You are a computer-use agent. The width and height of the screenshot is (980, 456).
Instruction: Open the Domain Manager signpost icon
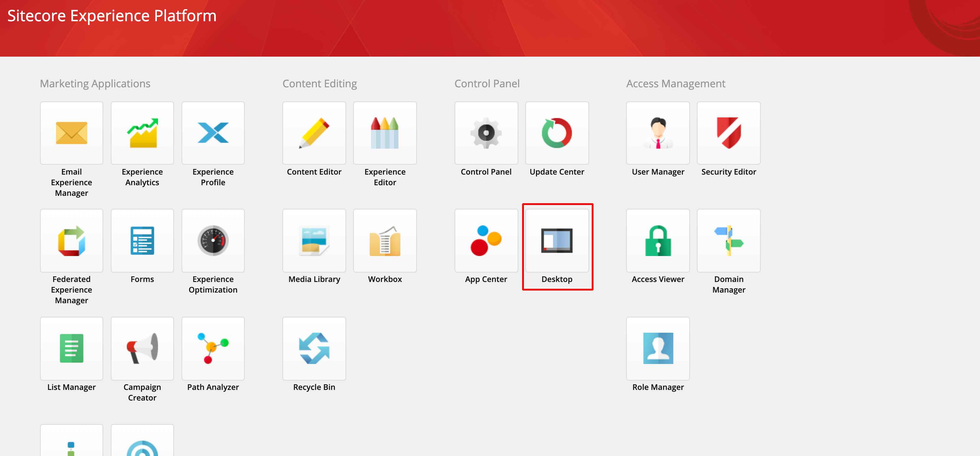click(x=729, y=240)
